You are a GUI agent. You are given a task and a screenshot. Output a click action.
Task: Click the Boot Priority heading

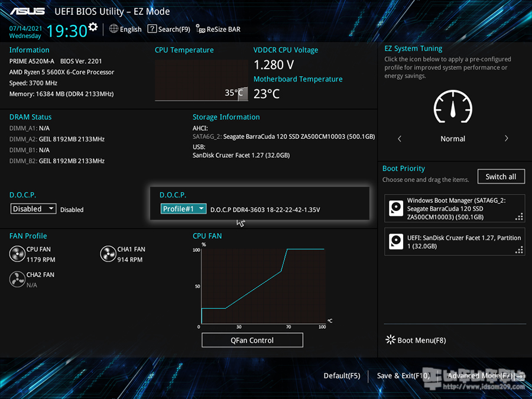point(404,168)
